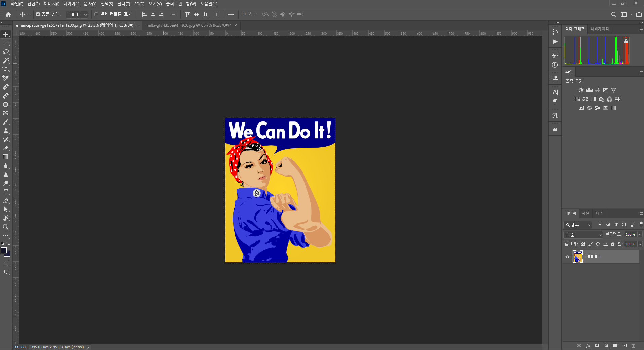Add a Curves adjustment
Viewport: 644px width, 350px height.
coord(597,90)
